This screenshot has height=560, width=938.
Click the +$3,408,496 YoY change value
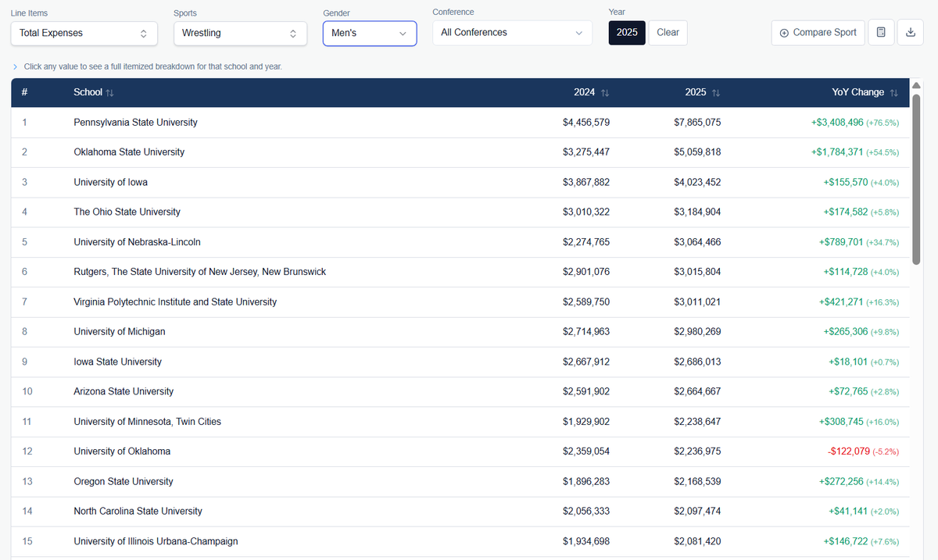(837, 122)
